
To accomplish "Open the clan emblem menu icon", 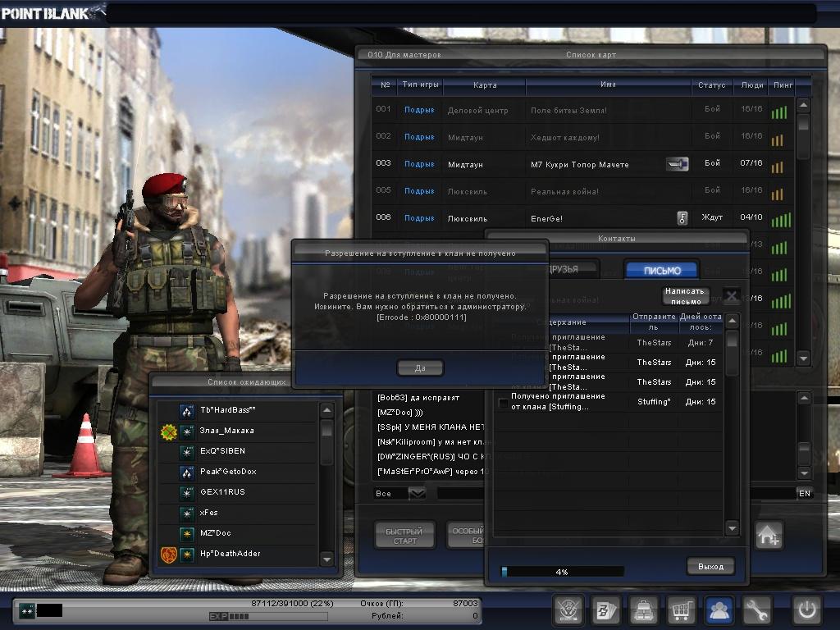I will [x=568, y=610].
